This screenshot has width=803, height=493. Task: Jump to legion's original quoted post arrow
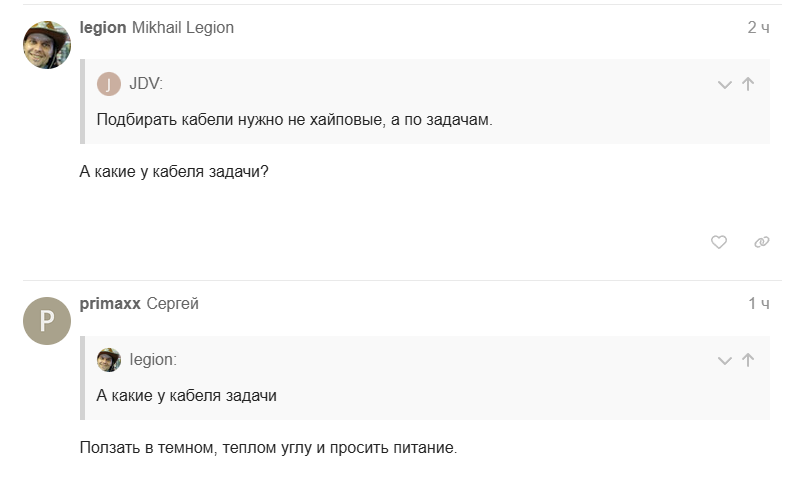pyautogui.click(x=748, y=361)
